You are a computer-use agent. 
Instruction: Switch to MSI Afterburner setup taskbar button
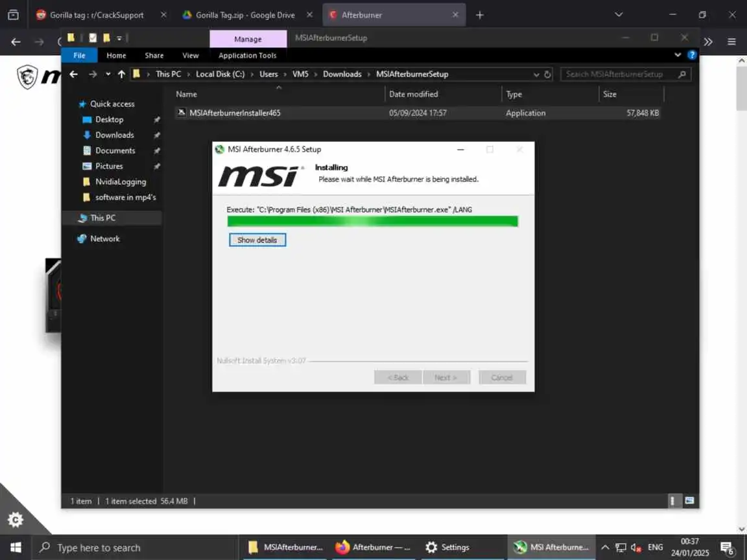click(x=552, y=548)
